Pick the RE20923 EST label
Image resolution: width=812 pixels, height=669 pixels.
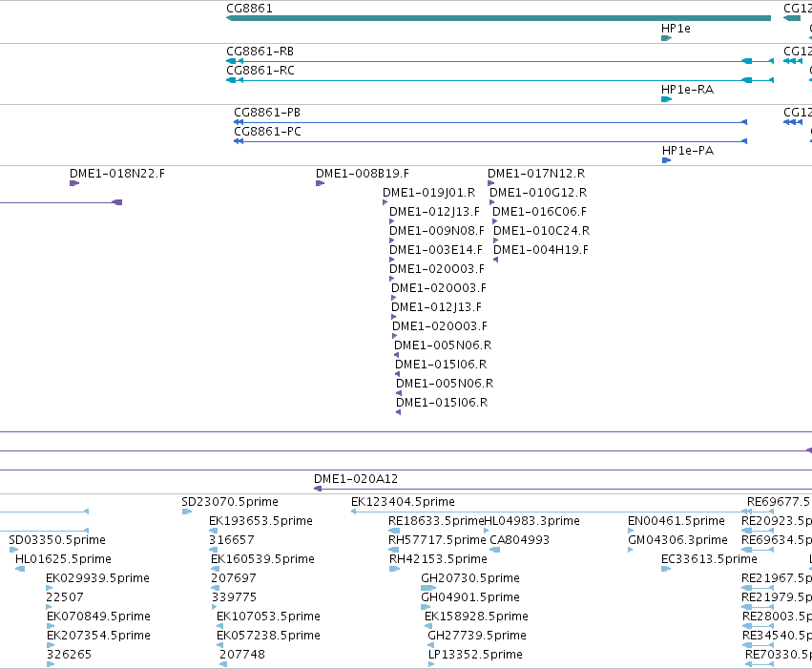click(777, 521)
